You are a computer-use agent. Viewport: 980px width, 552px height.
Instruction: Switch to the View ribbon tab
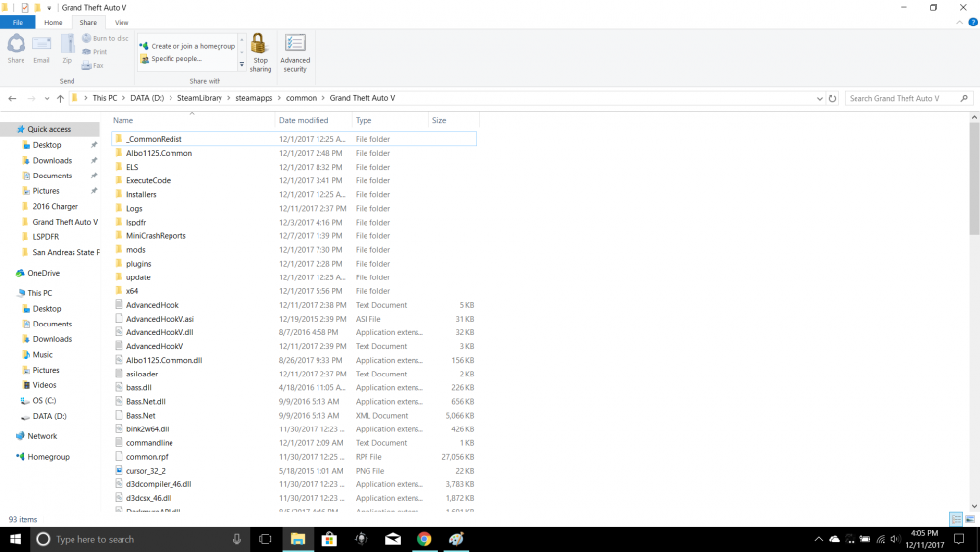point(122,22)
